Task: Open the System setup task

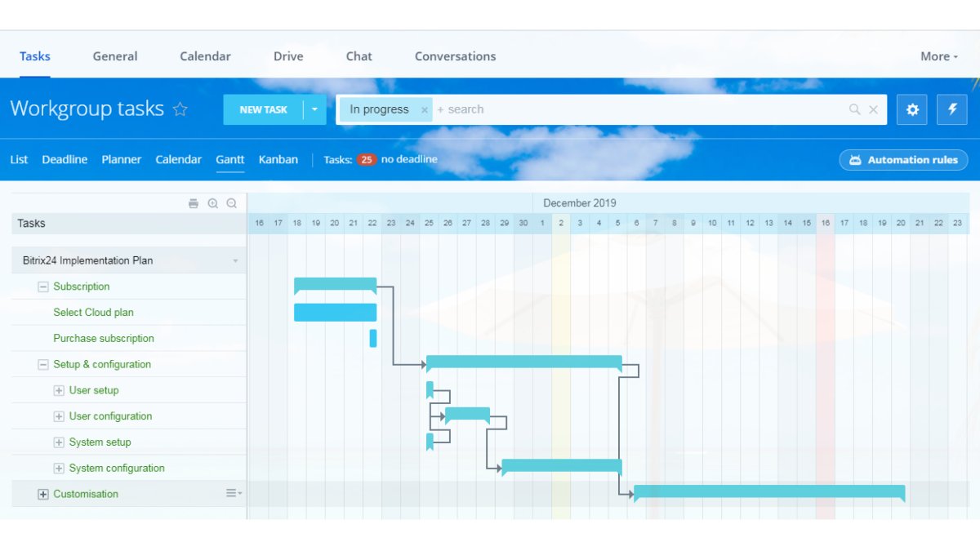Action: point(100,442)
